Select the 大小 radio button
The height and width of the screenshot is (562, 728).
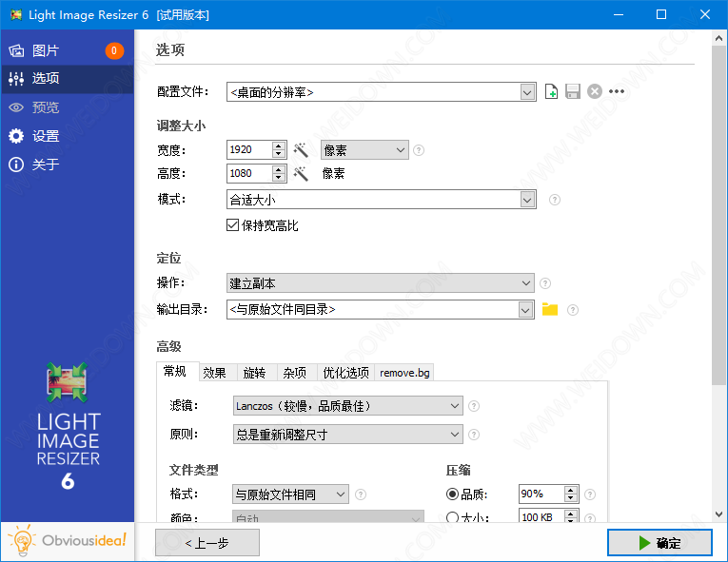(x=452, y=517)
